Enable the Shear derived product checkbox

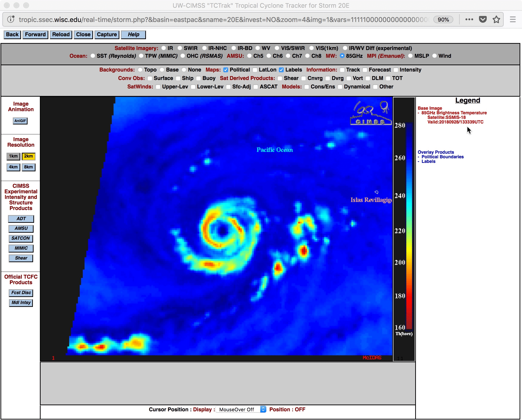click(x=280, y=79)
